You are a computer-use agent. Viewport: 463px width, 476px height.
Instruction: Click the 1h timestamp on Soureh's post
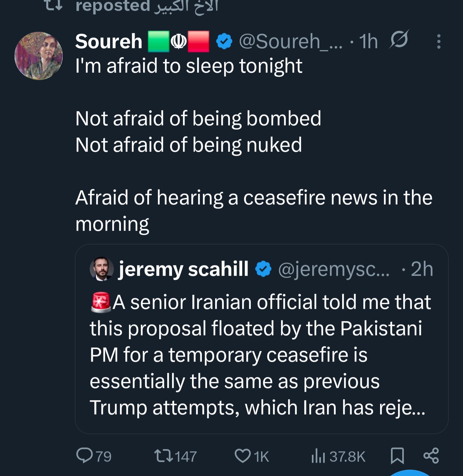tap(368, 41)
